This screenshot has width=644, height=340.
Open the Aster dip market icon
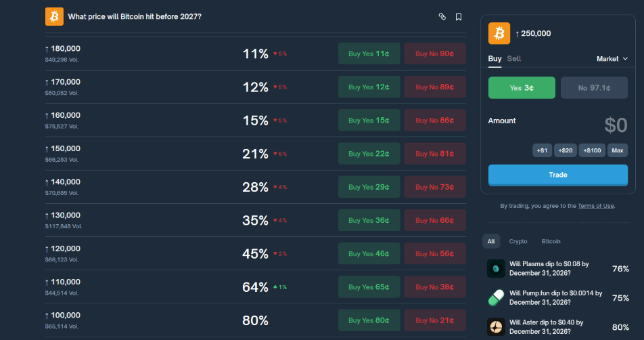click(x=497, y=327)
